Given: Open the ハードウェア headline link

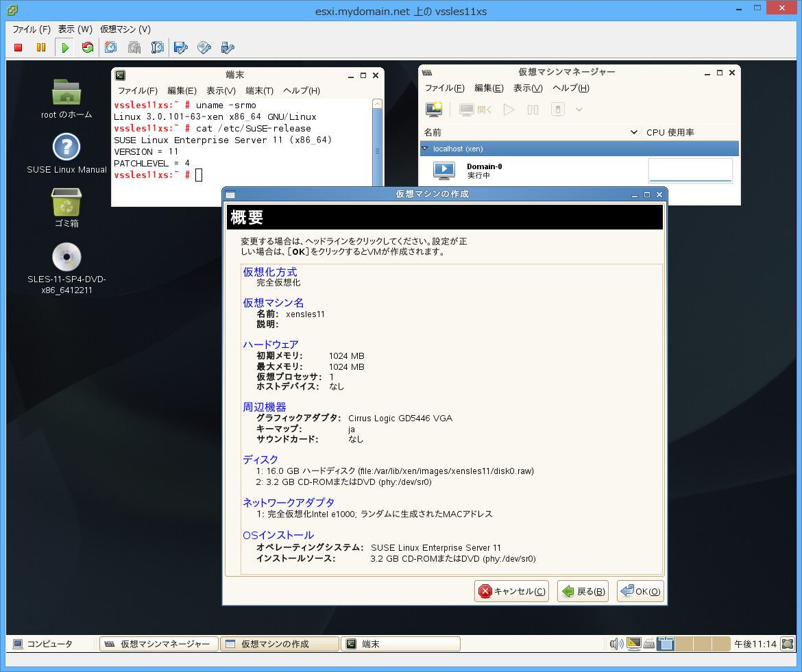Looking at the screenshot, I should tap(270, 345).
